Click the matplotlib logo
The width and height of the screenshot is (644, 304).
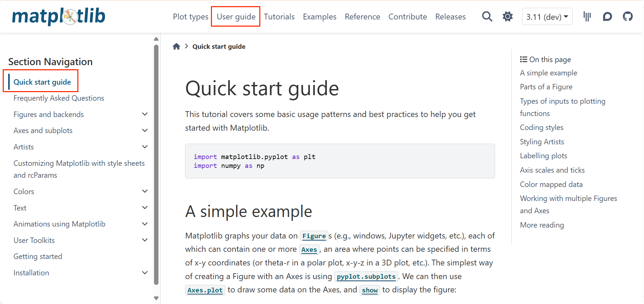(x=59, y=16)
